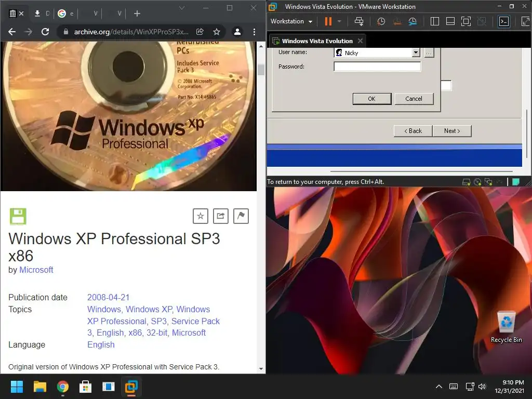Click OK in the guest login dialog
The height and width of the screenshot is (399, 532).
point(372,99)
